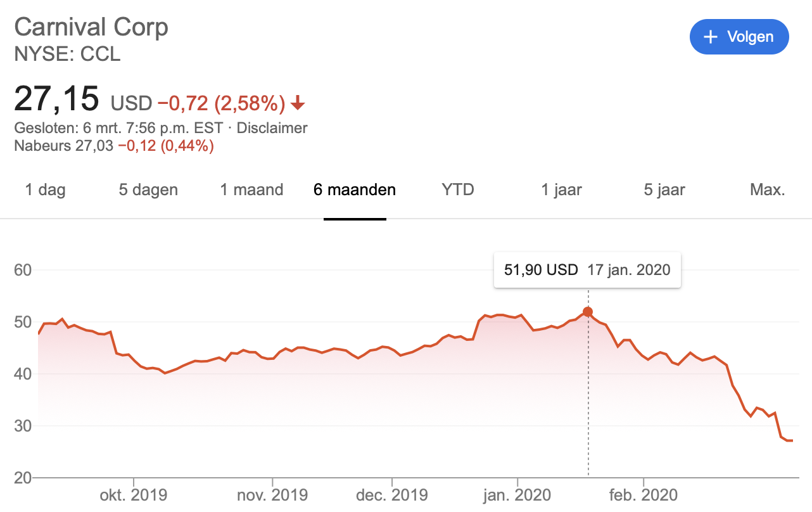Viewport: 812px width, 512px height.
Task: Click the 51,90 USD tooltip box
Action: coord(587,270)
